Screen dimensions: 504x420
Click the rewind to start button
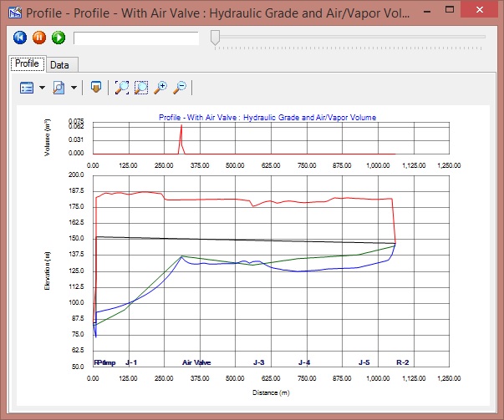point(20,38)
